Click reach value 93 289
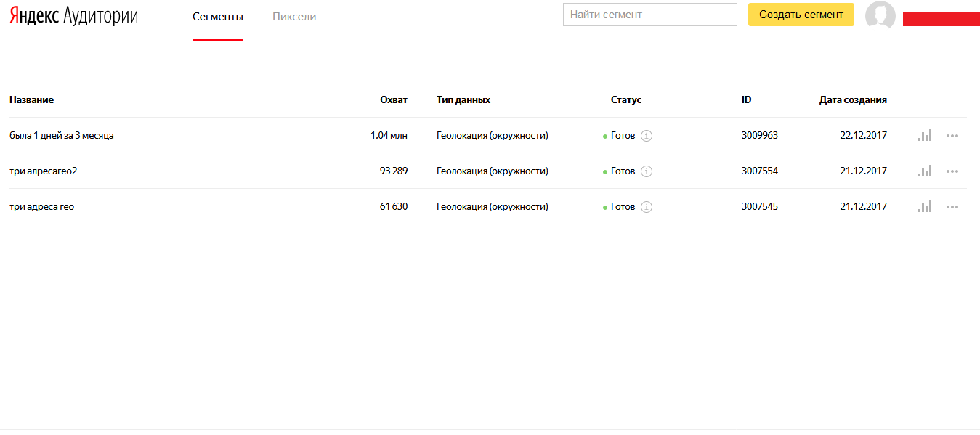Screen dimensions: 980x435 point(394,171)
